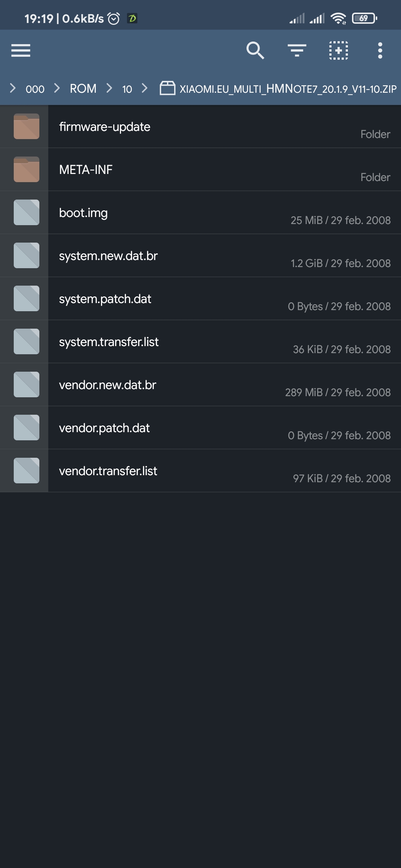Open the three-dot overflow menu
This screenshot has width=401, height=868.
coord(380,50)
